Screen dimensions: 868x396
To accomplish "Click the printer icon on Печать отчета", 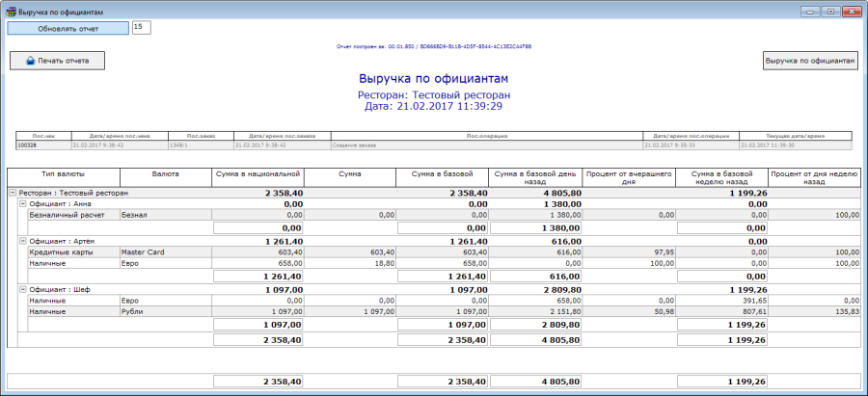I will pos(30,61).
